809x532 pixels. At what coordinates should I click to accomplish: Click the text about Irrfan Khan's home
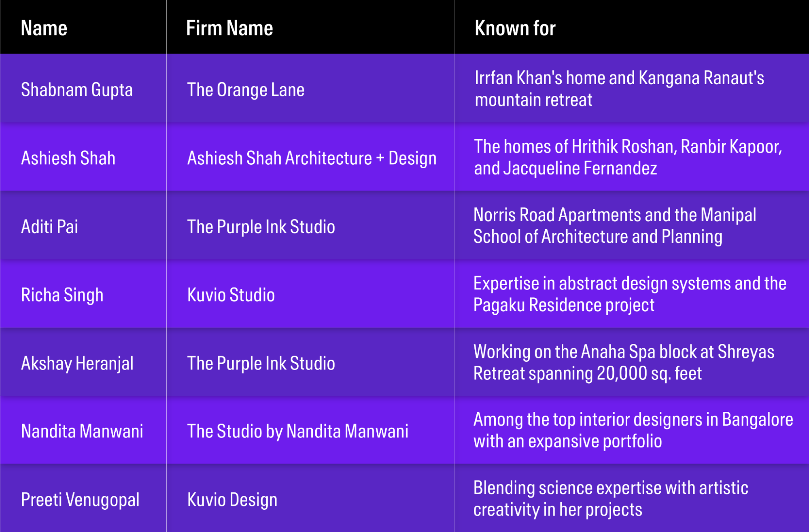(x=619, y=89)
